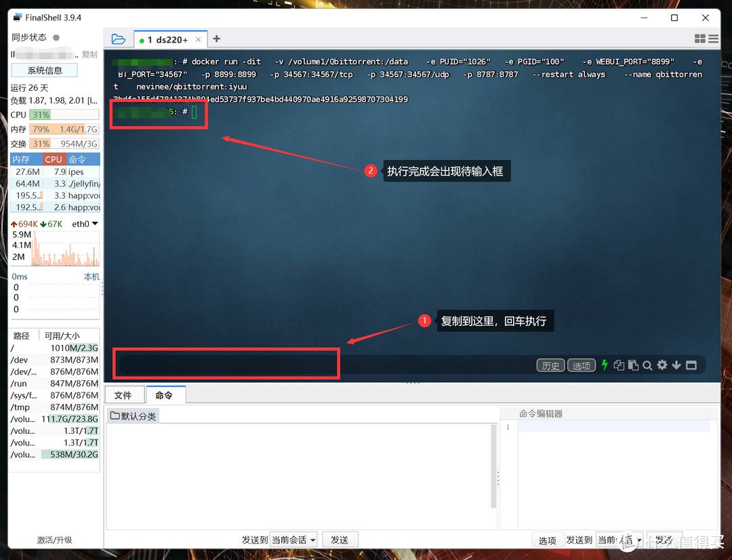This screenshot has height=560, width=732.
Task: Paste into terminal using paste icon
Action: click(x=633, y=365)
